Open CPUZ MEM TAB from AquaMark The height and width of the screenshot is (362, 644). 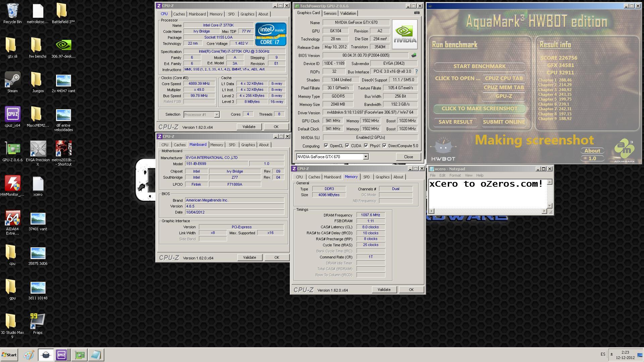point(503,87)
